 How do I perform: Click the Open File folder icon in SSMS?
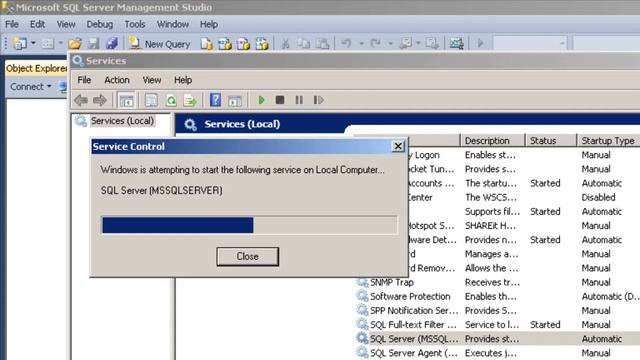point(75,43)
